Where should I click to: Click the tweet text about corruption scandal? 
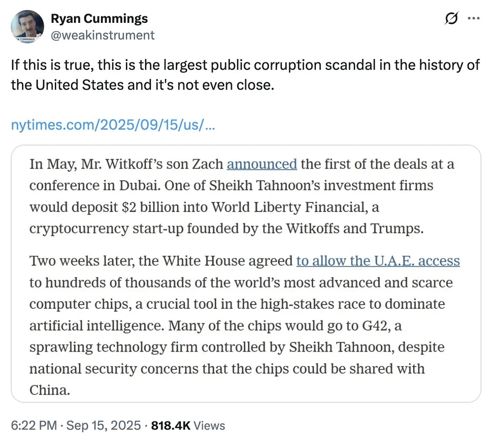228,74
